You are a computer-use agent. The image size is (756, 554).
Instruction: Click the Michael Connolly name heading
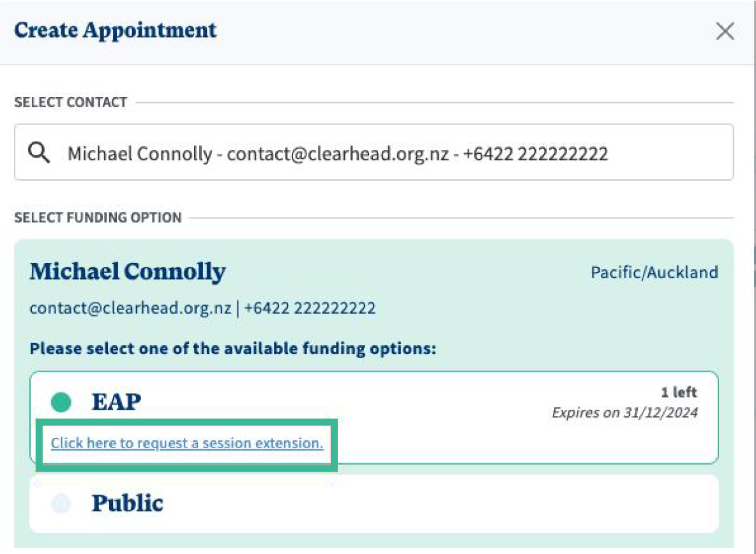click(128, 273)
